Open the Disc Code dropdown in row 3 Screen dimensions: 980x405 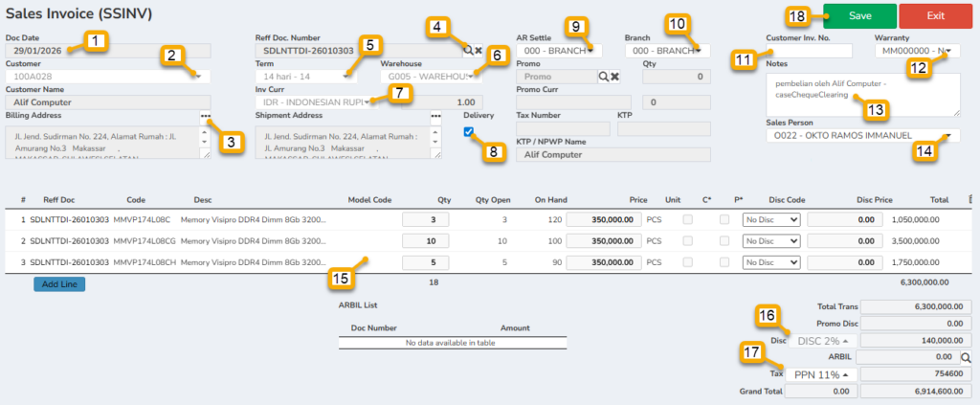pos(770,261)
